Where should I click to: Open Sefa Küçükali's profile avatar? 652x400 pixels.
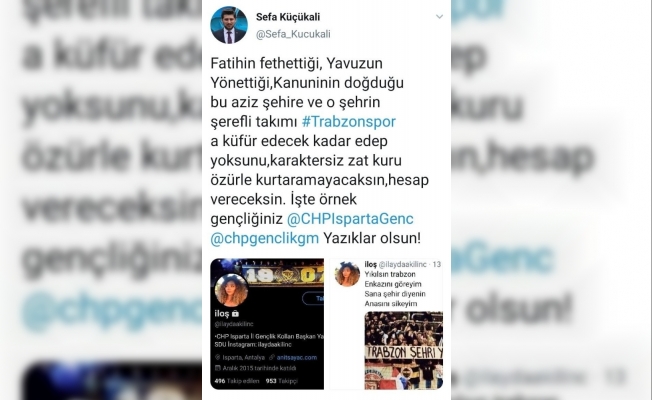click(229, 25)
